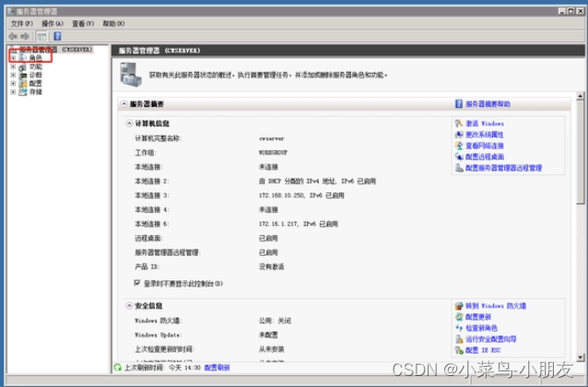Image resolution: width=588 pixels, height=387 pixels.
Task: Toggle the show/hide console tree toolbar icon
Action: [41, 36]
